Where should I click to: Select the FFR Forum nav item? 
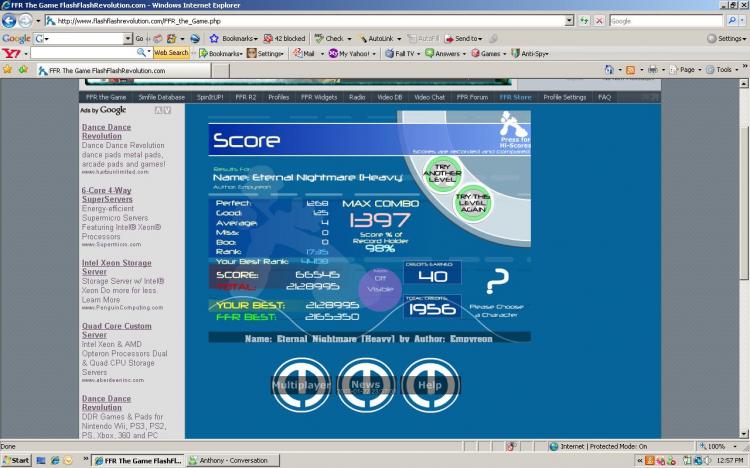[x=472, y=97]
